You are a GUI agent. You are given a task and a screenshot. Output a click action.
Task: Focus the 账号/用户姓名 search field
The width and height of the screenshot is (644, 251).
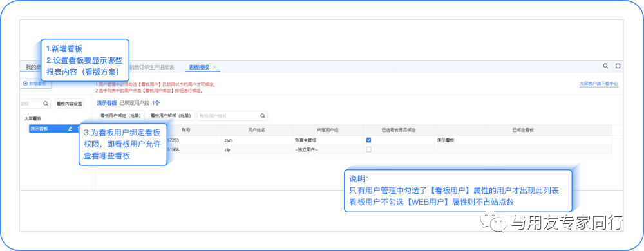click(x=232, y=116)
